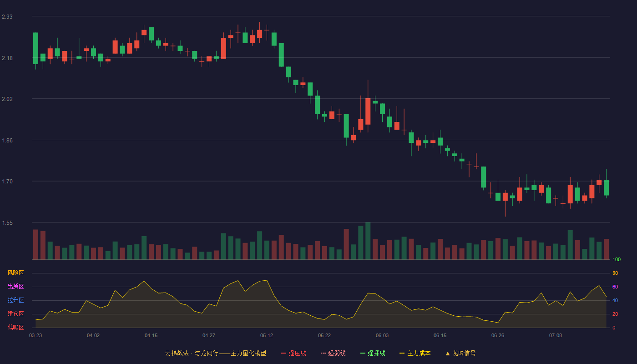Viewport: 637px width, 364px height.
Task: Click the tallest green volume bar near 06-03
Action: pos(368,241)
